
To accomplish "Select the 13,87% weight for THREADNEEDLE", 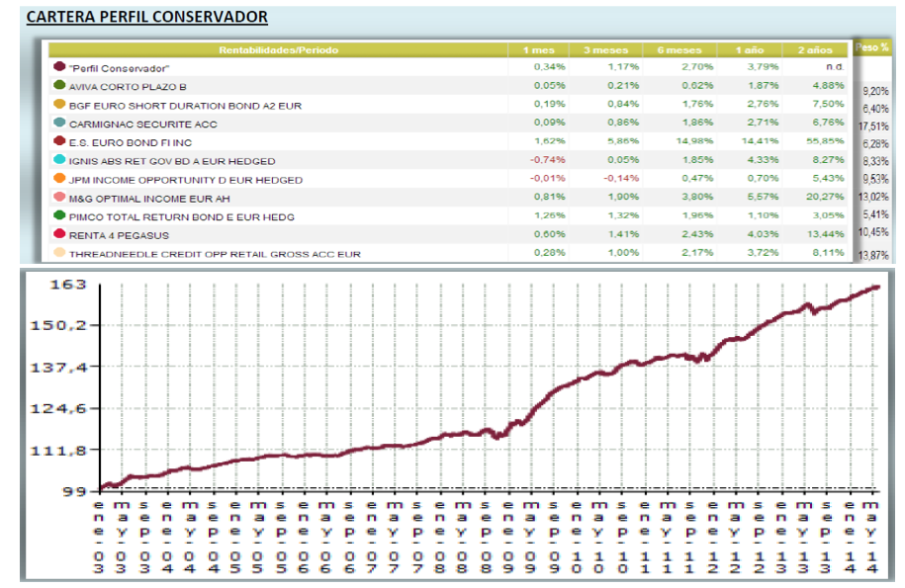I will tap(873, 255).
